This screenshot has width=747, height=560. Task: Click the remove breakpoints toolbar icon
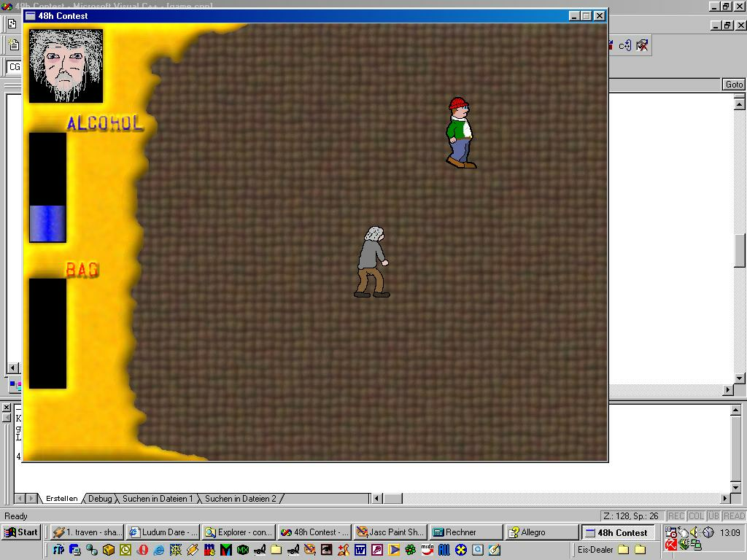click(x=642, y=45)
